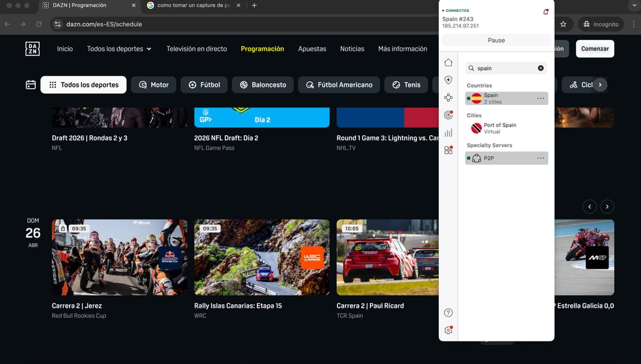
Task: Filter schedule by Baloncesto
Action: pos(262,84)
